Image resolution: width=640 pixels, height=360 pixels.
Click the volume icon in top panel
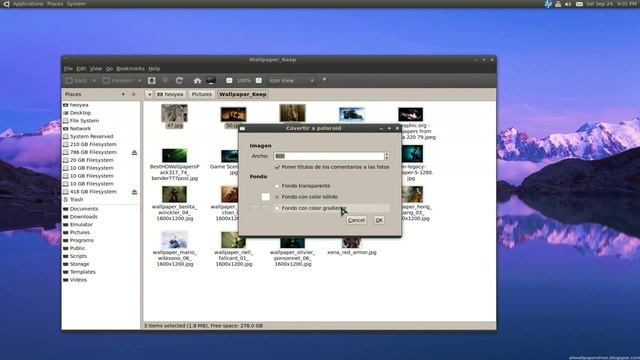point(568,4)
